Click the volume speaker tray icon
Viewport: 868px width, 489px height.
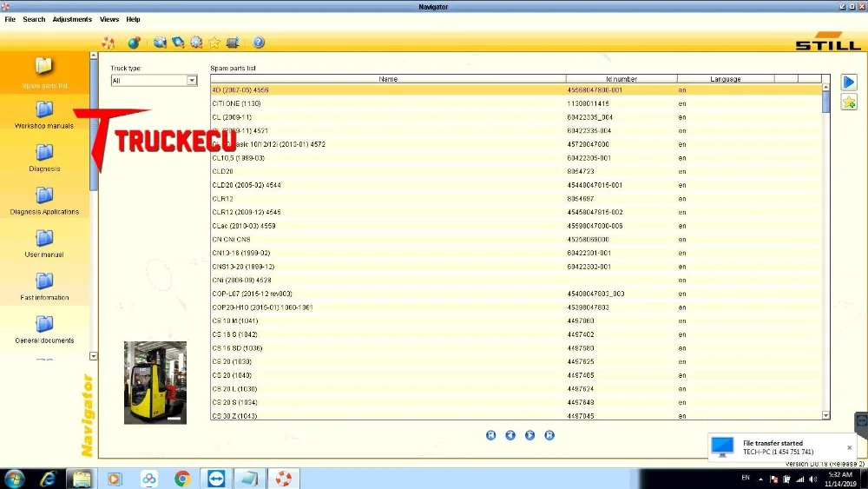[812, 479]
